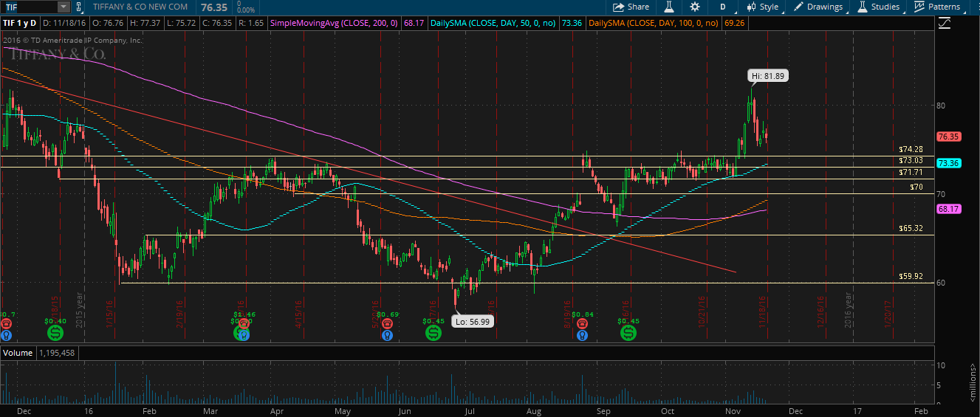
Task: Click the $65.32 price level label
Action: (x=911, y=229)
